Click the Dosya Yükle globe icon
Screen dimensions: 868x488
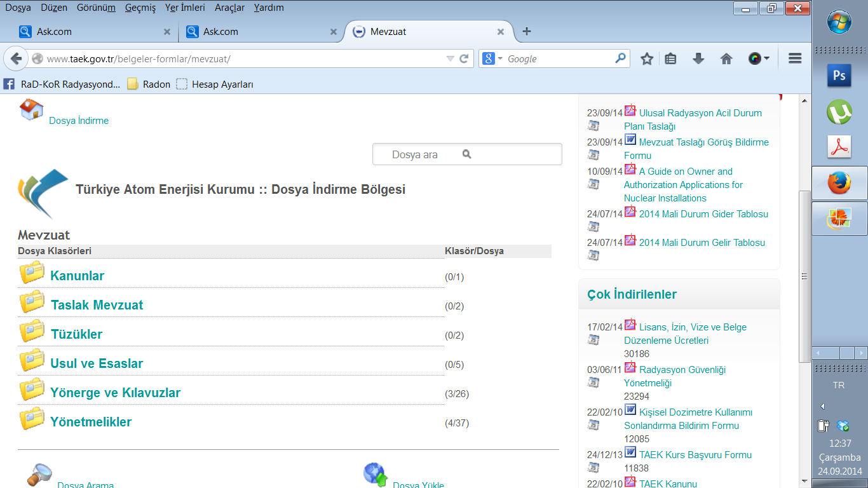[376, 475]
